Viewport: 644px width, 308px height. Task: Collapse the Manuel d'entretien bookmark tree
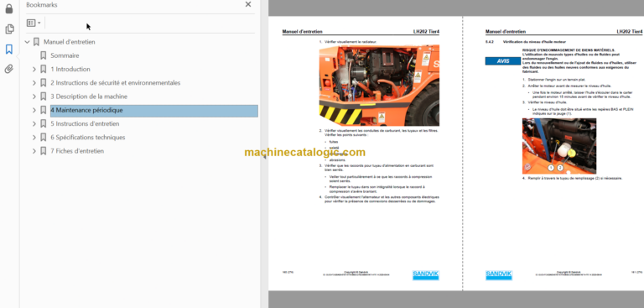pyautogui.click(x=28, y=42)
